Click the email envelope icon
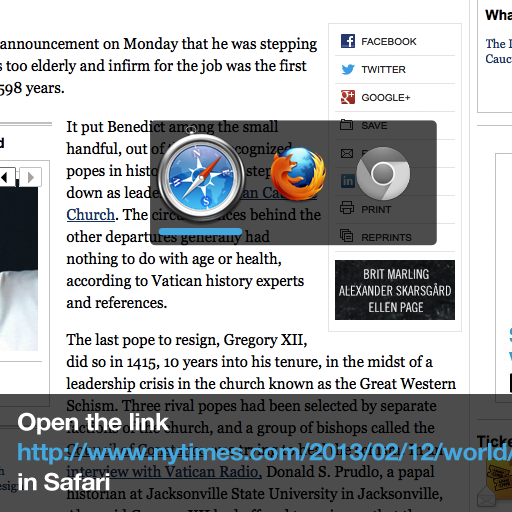 [347, 153]
